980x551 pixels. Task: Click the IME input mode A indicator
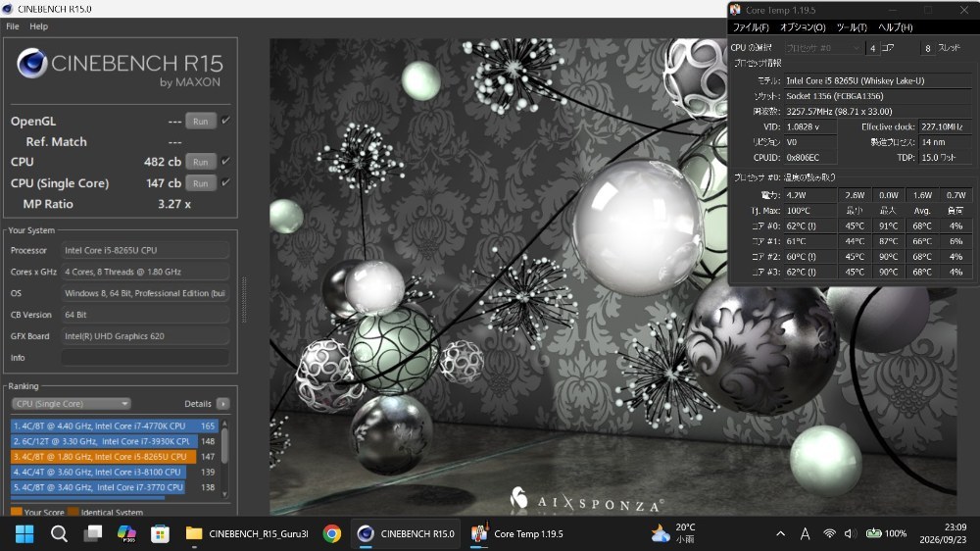click(805, 533)
